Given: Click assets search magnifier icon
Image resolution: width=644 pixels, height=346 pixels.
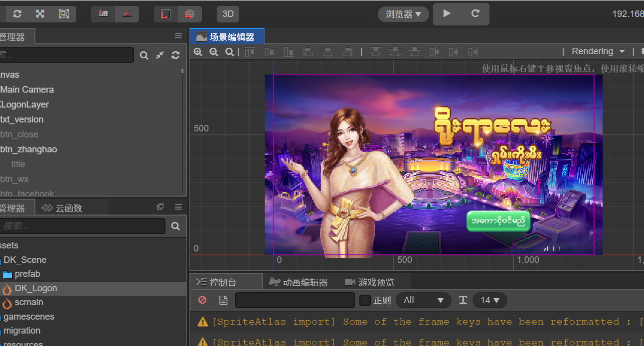Looking at the screenshot, I should click(x=175, y=226).
